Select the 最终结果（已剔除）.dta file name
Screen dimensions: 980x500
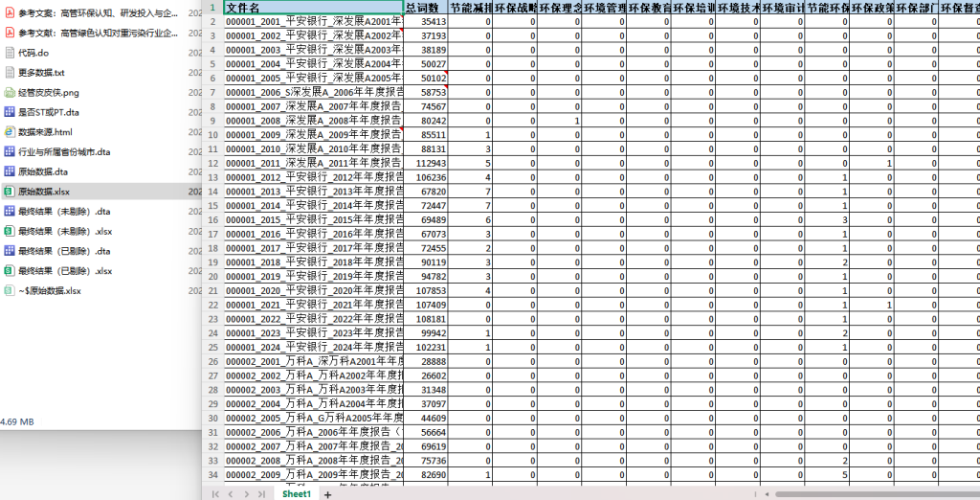[64, 252]
